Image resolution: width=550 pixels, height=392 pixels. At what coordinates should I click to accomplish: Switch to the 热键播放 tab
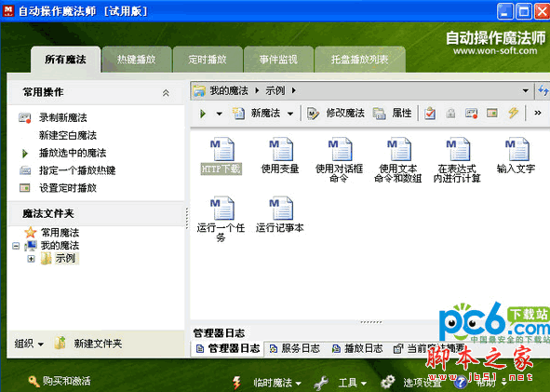[137, 60]
